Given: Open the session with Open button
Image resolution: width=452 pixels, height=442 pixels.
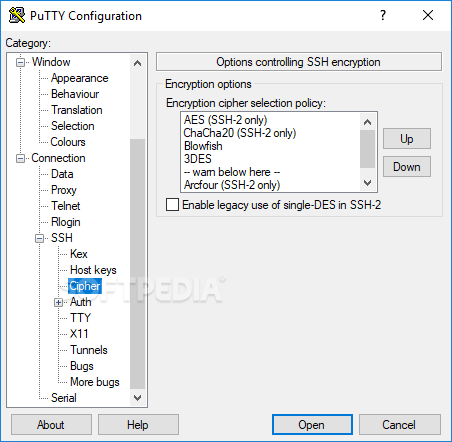Looking at the screenshot, I should (x=312, y=425).
